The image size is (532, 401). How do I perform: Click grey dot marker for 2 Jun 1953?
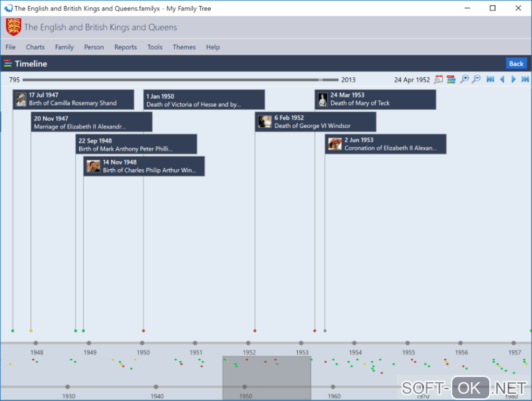click(325, 331)
